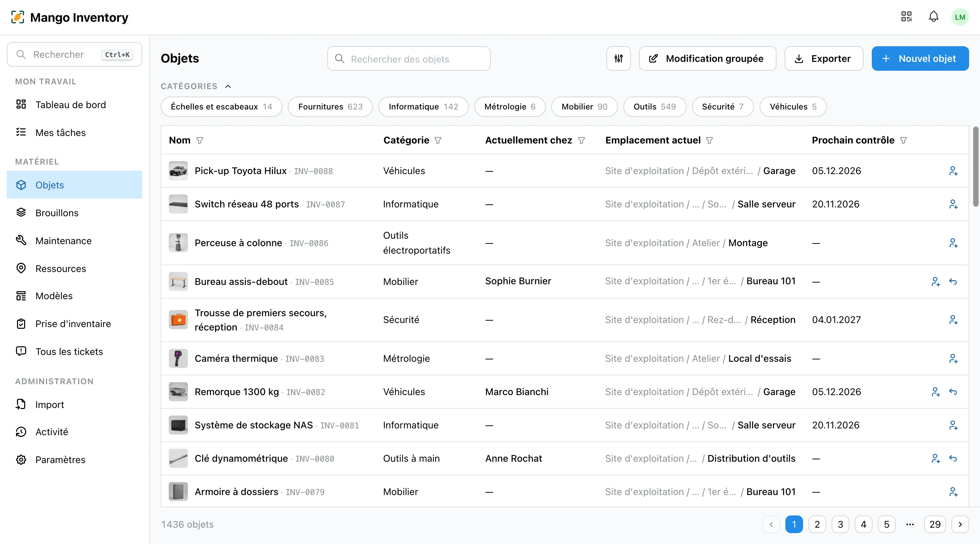Screen dimensions: 980x544
Task: Click the Exporter button
Action: [823, 58]
